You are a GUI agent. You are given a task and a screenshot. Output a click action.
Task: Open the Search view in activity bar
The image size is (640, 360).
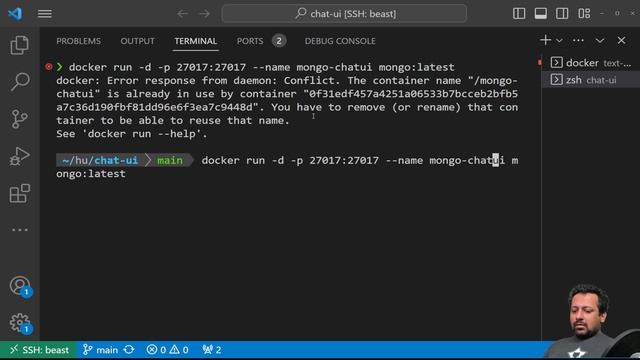click(20, 82)
